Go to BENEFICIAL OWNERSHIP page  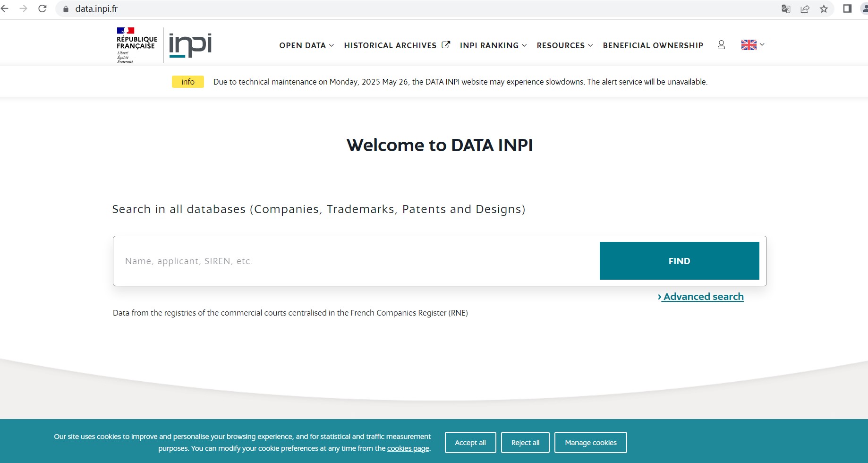tap(653, 45)
